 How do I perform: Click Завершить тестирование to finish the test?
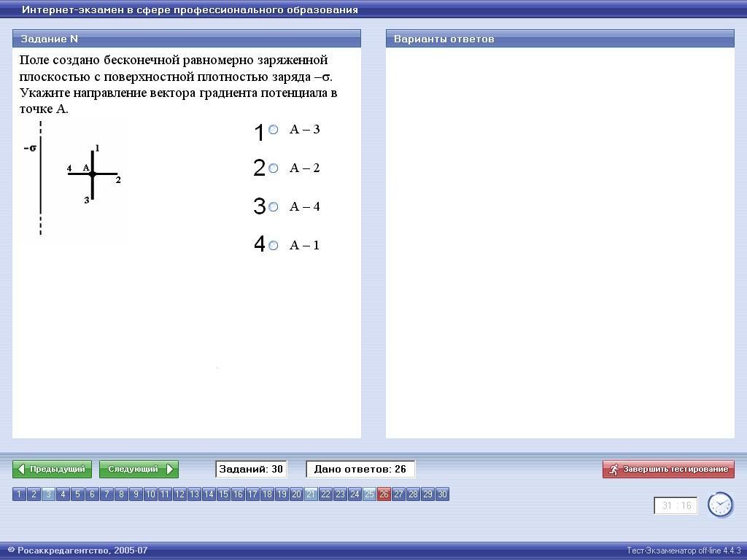tap(668, 469)
